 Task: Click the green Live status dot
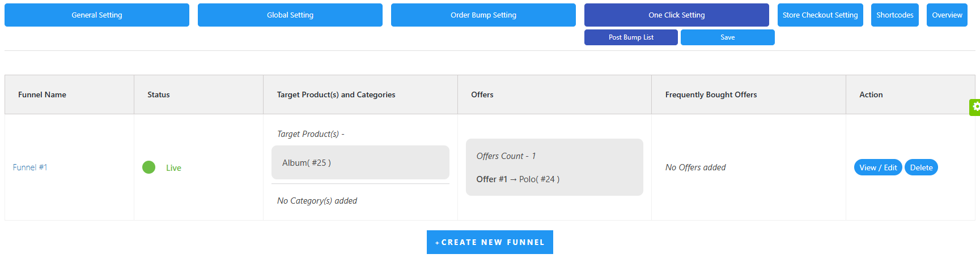coord(149,167)
